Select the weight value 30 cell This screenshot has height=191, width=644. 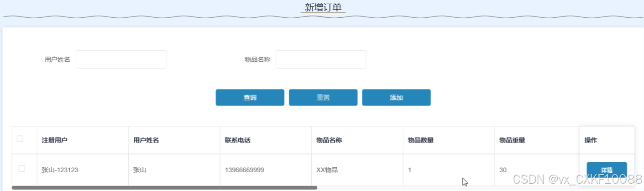click(537, 170)
